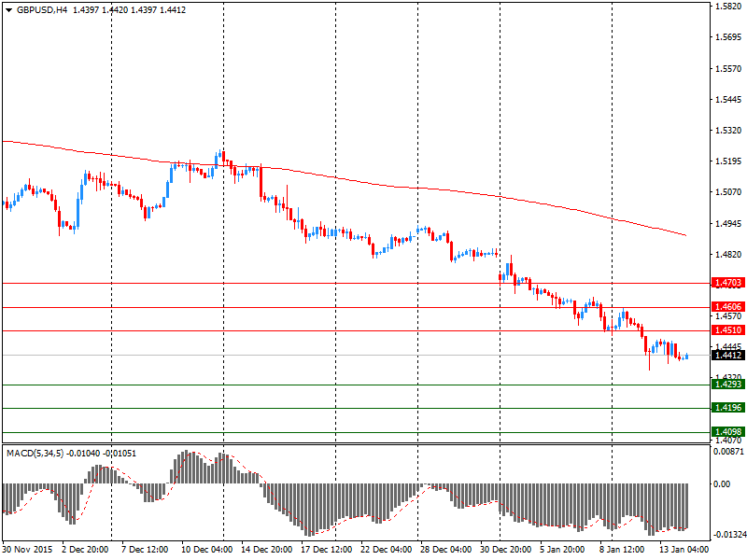Click the 1.5695 price scale value
Screen dimensions: 747x560
click(729, 37)
